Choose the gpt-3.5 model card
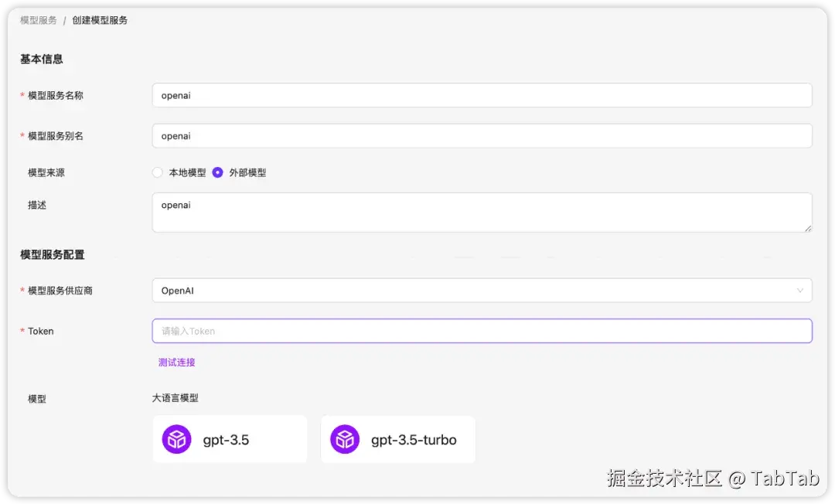The height and width of the screenshot is (504, 835). point(230,440)
